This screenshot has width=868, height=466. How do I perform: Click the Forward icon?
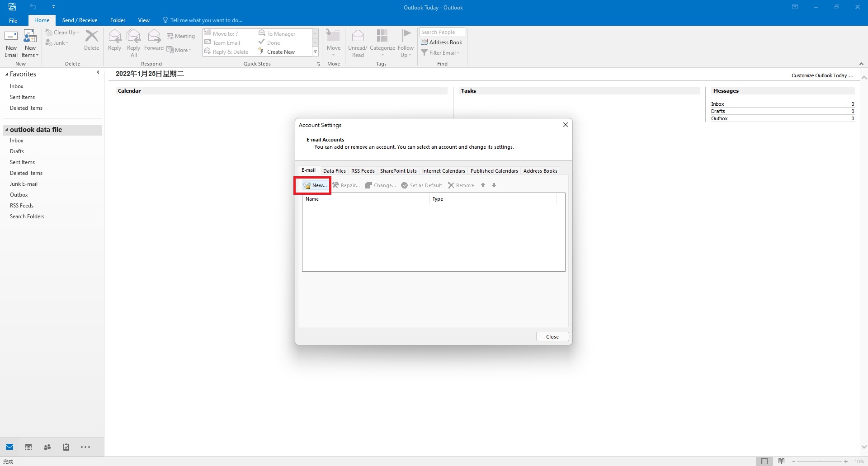point(154,40)
